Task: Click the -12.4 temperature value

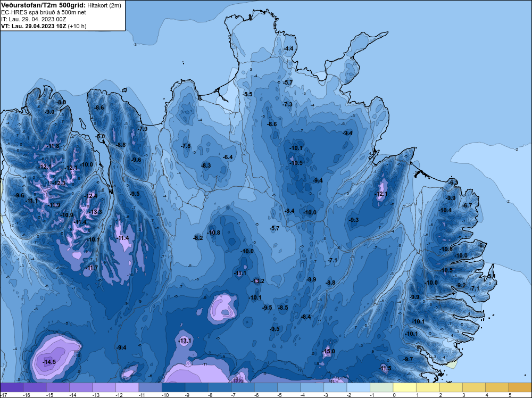Action: [91, 196]
